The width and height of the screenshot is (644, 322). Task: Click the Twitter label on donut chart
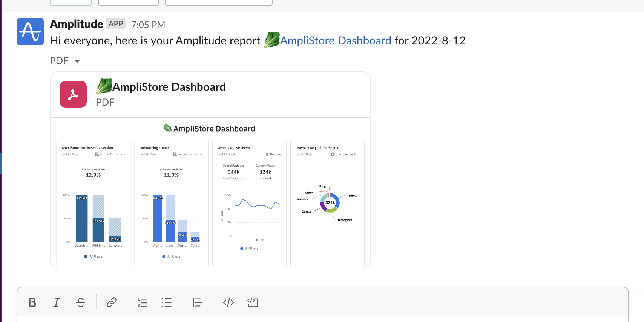point(308,193)
